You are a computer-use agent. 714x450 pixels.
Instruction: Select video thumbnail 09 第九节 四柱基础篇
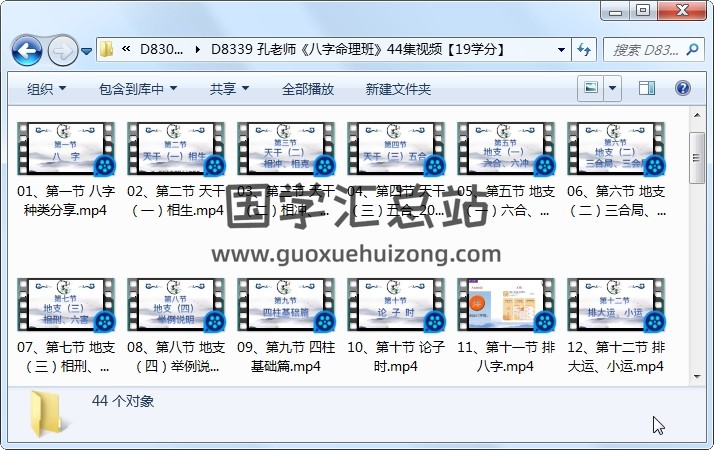click(x=286, y=305)
